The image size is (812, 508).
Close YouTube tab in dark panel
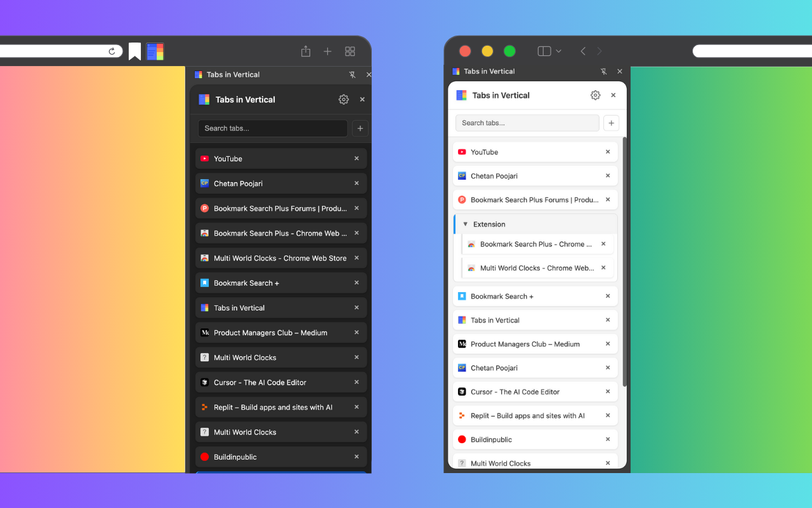tap(357, 159)
